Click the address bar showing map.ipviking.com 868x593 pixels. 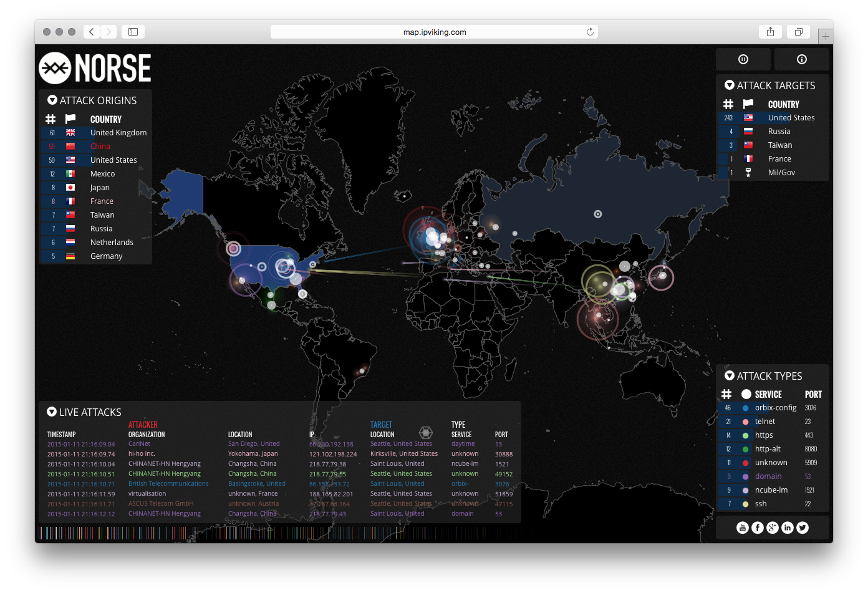coord(433,31)
